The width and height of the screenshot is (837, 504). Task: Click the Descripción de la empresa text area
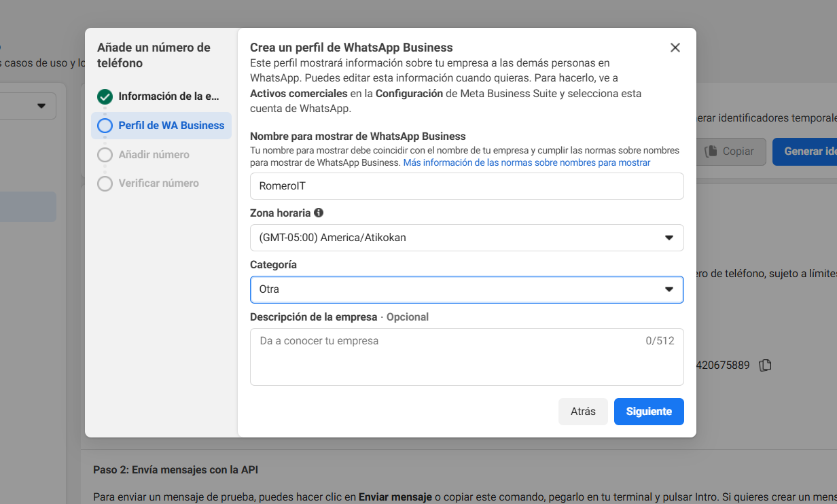[467, 357]
